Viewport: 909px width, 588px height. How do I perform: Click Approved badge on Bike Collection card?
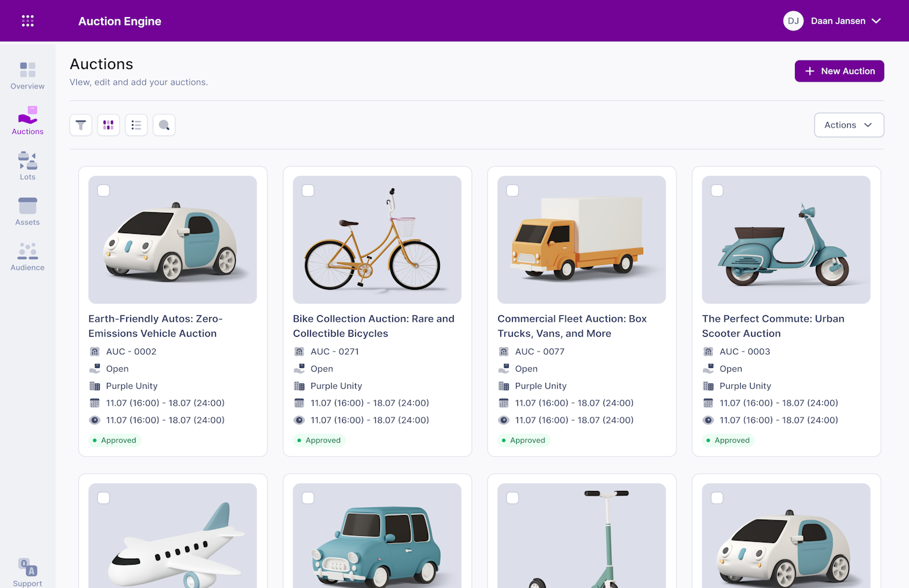point(319,440)
